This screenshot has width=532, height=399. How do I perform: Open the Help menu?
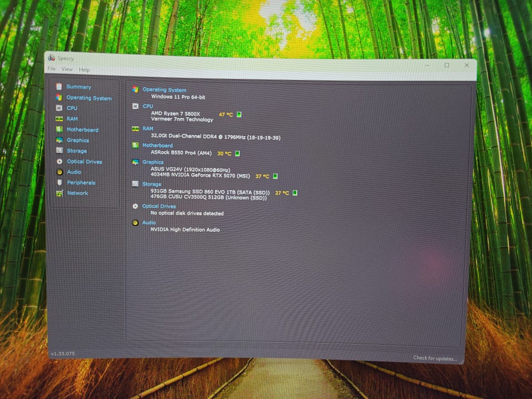click(x=84, y=70)
